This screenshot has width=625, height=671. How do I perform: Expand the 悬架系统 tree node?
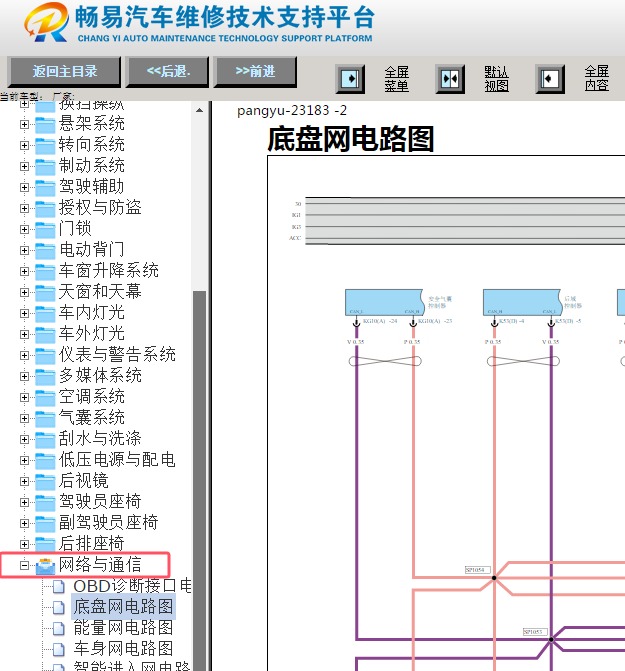click(24, 124)
